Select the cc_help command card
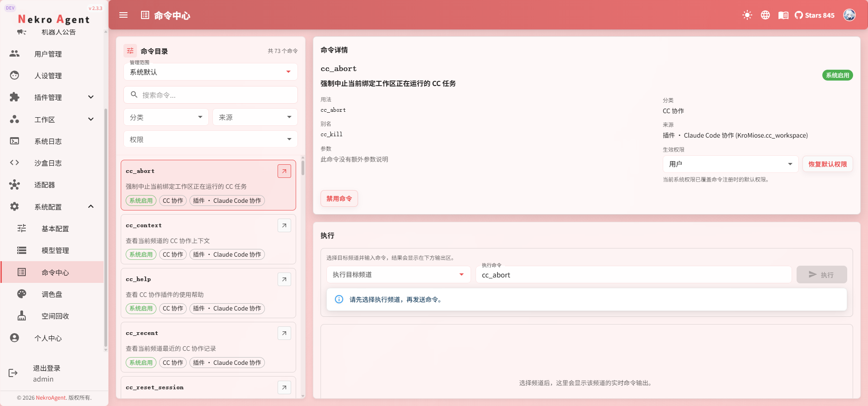This screenshot has height=406, width=868. click(208, 293)
